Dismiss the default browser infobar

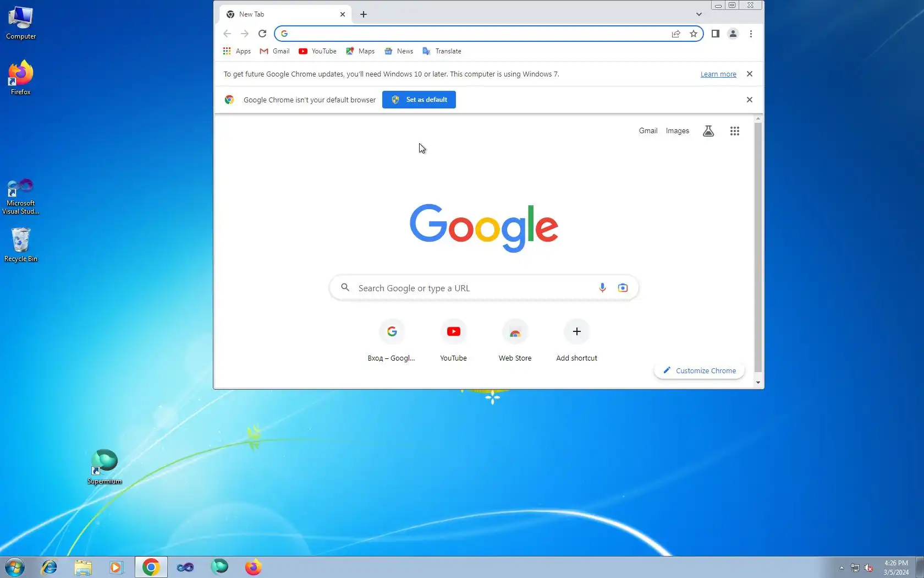[750, 100]
